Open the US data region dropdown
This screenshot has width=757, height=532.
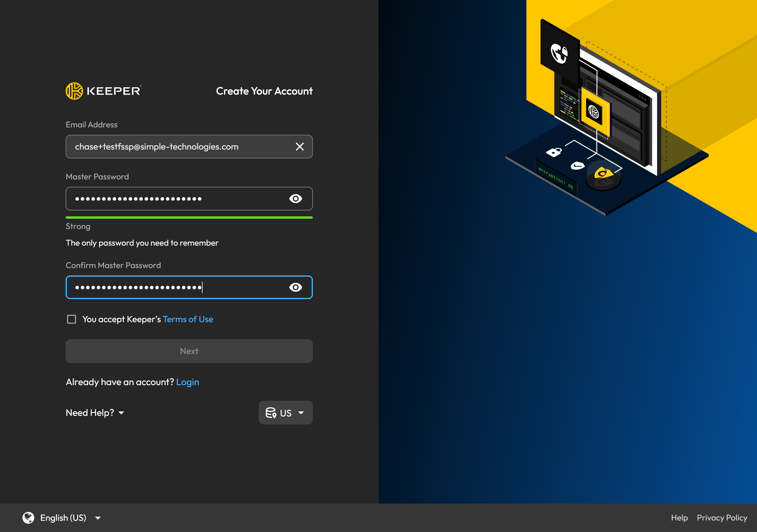[286, 413]
